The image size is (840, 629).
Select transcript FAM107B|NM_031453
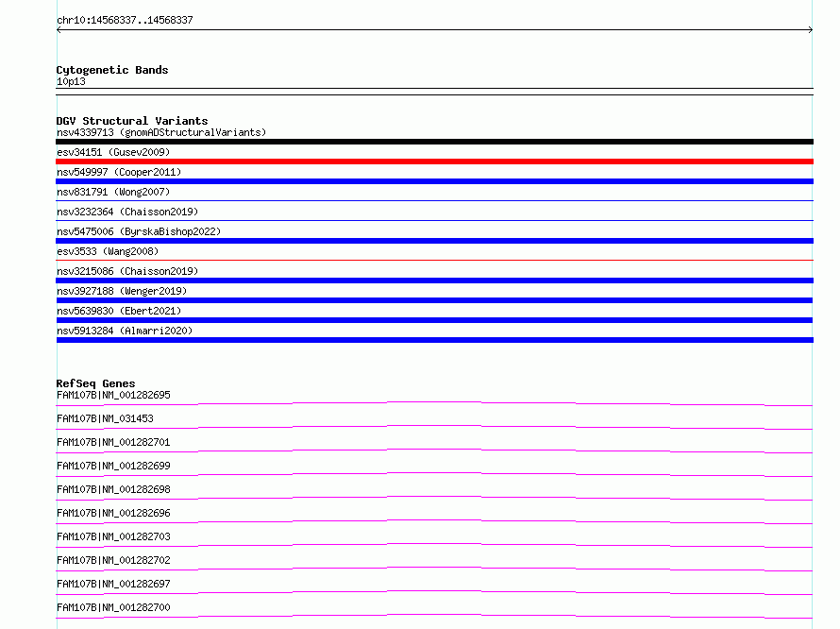105,418
